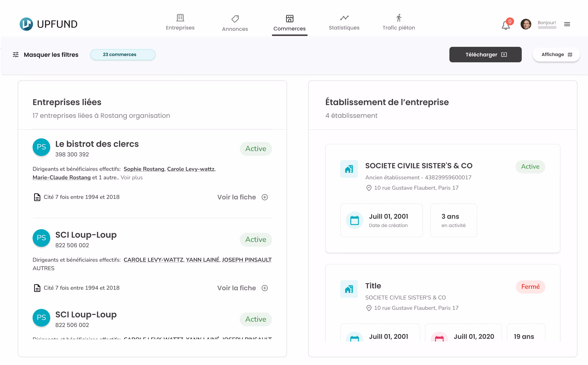
Task: Toggle Masquer les filtres
Action: 51,55
